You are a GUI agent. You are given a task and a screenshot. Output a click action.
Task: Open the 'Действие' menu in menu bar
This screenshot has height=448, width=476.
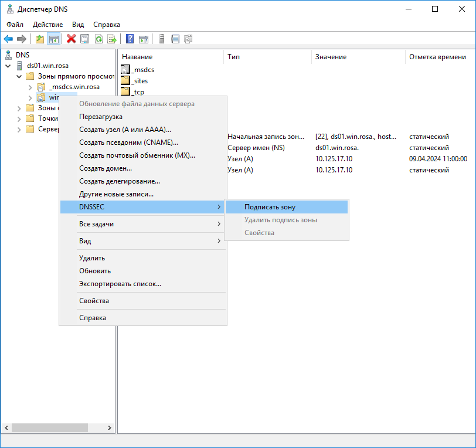click(x=48, y=25)
